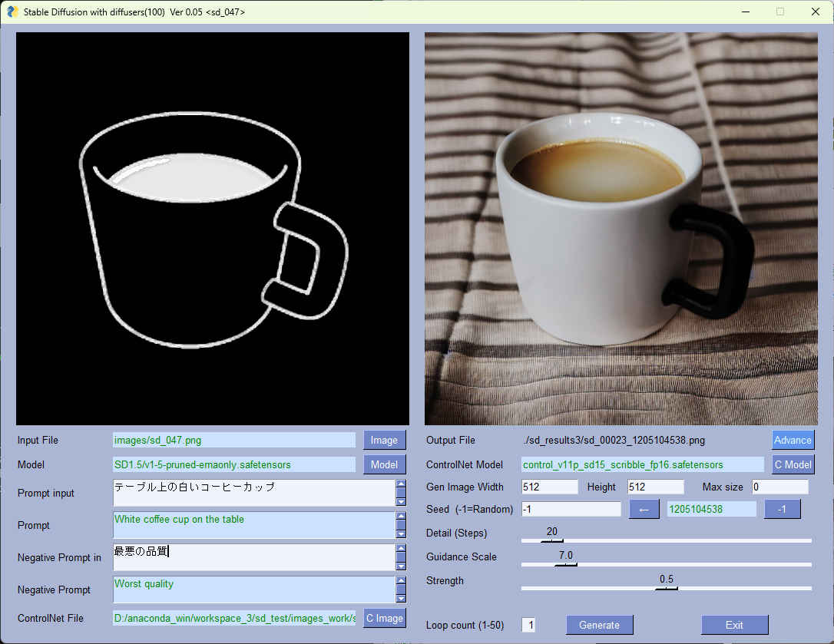Screen dimensions: 834x644
Task: Click the scroll-down arrow of Prompt input
Action: click(401, 501)
